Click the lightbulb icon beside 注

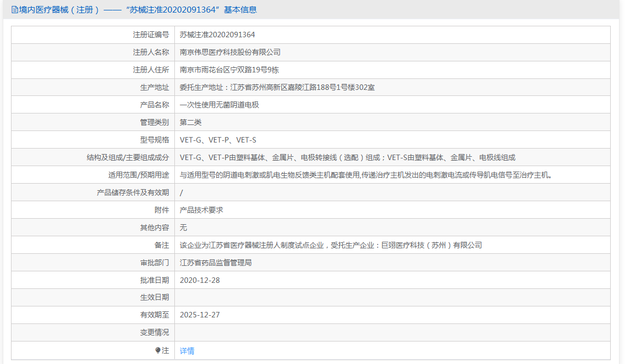point(158,350)
